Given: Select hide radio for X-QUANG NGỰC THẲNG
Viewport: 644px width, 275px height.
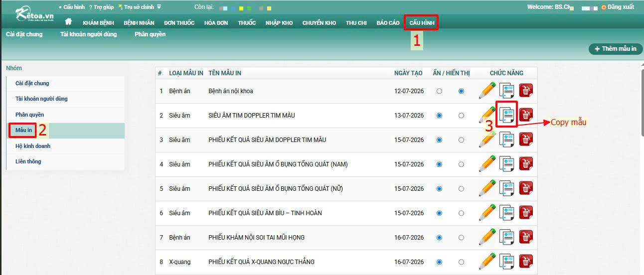Looking at the screenshot, I should 439,262.
